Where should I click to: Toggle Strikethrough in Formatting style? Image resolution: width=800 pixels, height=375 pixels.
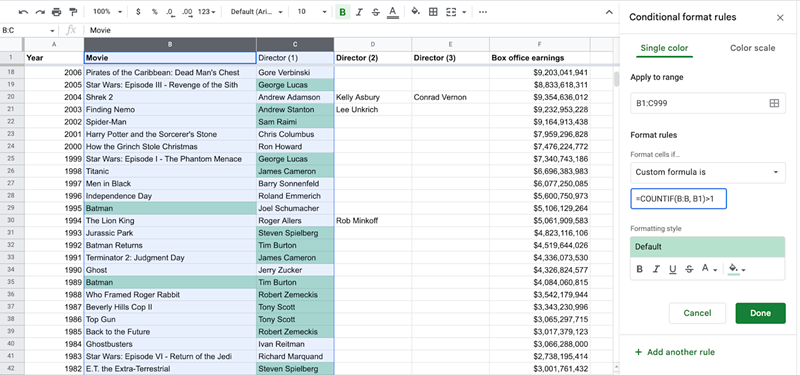click(x=689, y=269)
